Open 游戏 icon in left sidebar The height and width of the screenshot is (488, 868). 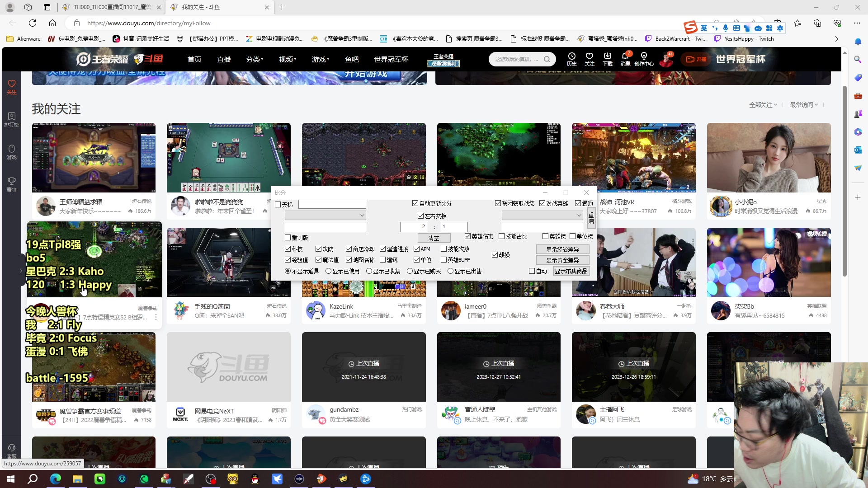(12, 152)
